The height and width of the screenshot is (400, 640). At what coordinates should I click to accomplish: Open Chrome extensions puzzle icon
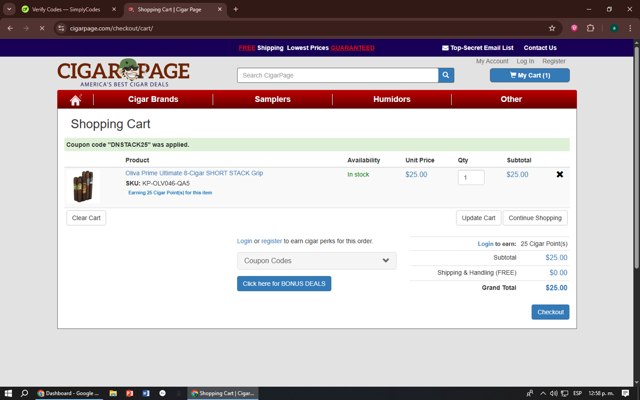(590, 28)
